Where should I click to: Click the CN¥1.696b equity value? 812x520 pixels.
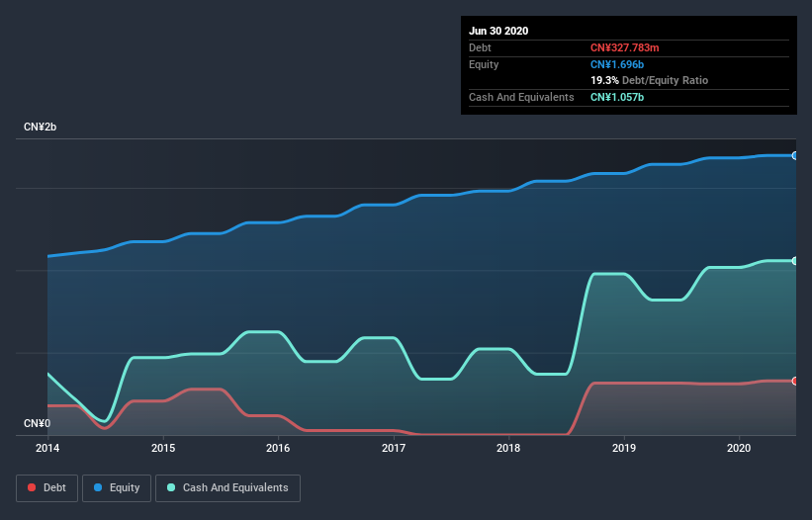pyautogui.click(x=617, y=64)
